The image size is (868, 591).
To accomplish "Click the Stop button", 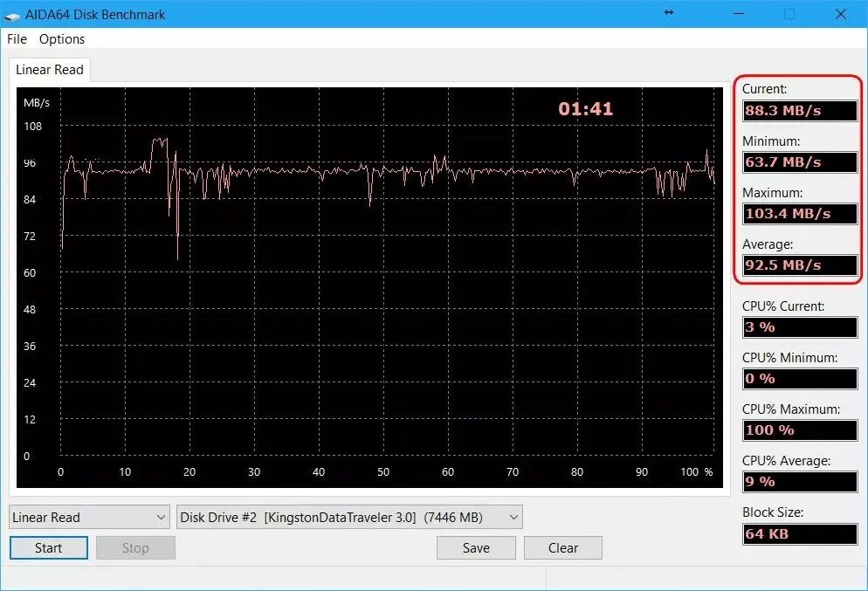I will [x=135, y=548].
